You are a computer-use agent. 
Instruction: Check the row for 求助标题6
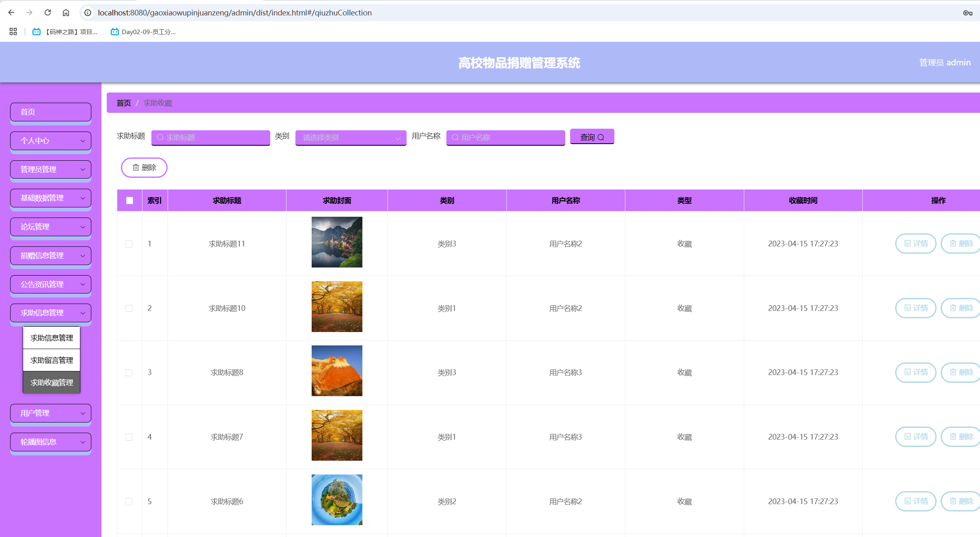(129, 502)
